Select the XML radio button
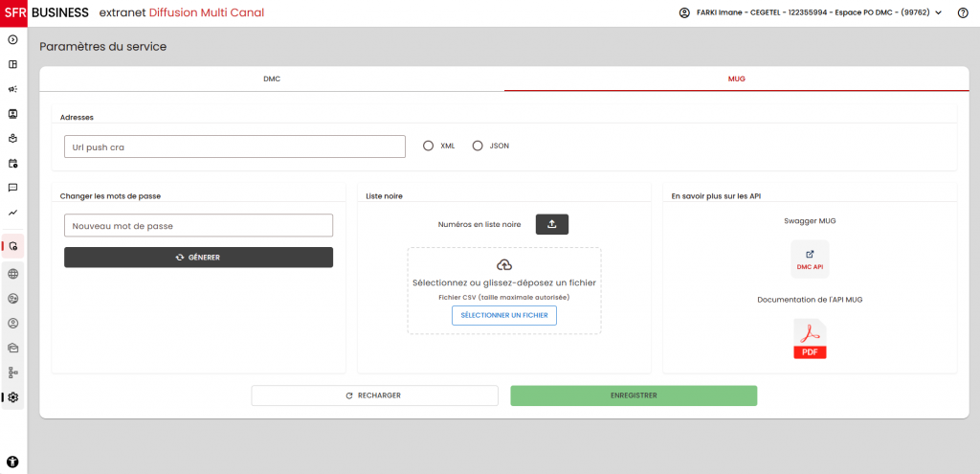Screen dimensions: 980x474 point(428,146)
